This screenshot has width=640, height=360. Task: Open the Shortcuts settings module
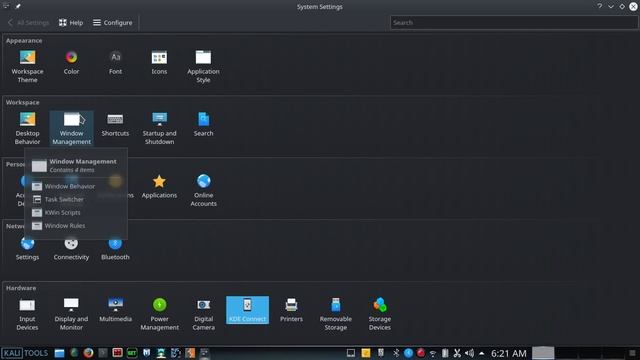115,124
